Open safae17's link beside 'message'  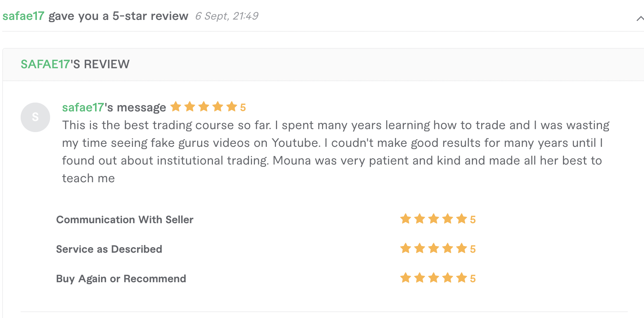click(83, 107)
